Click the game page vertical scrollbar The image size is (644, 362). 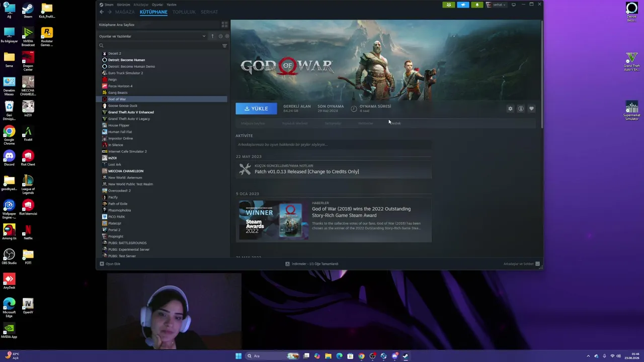541,75
